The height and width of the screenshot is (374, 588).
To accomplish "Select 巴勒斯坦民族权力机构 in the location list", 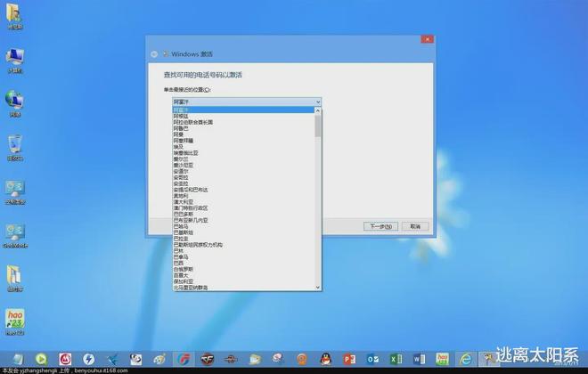I will [x=243, y=245].
